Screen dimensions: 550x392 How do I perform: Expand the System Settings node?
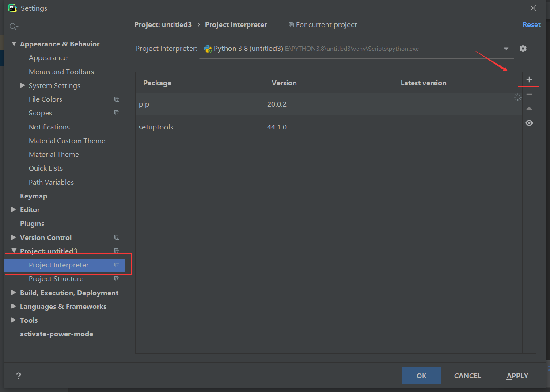(23, 85)
